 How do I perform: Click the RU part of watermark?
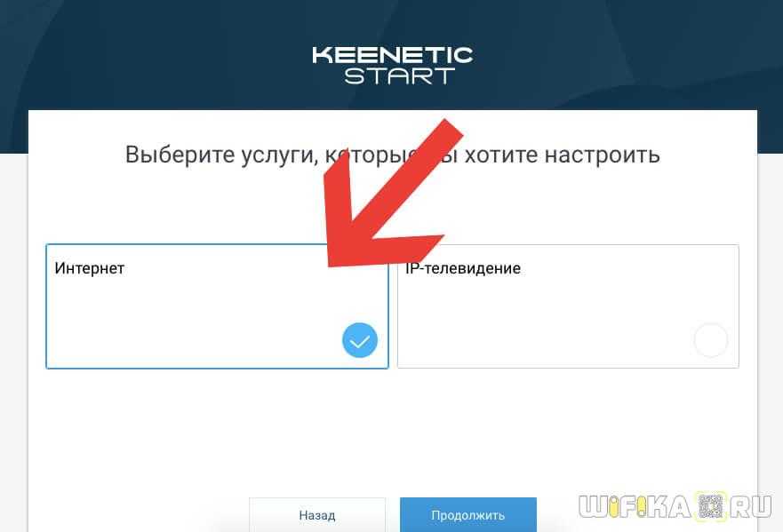point(751,506)
